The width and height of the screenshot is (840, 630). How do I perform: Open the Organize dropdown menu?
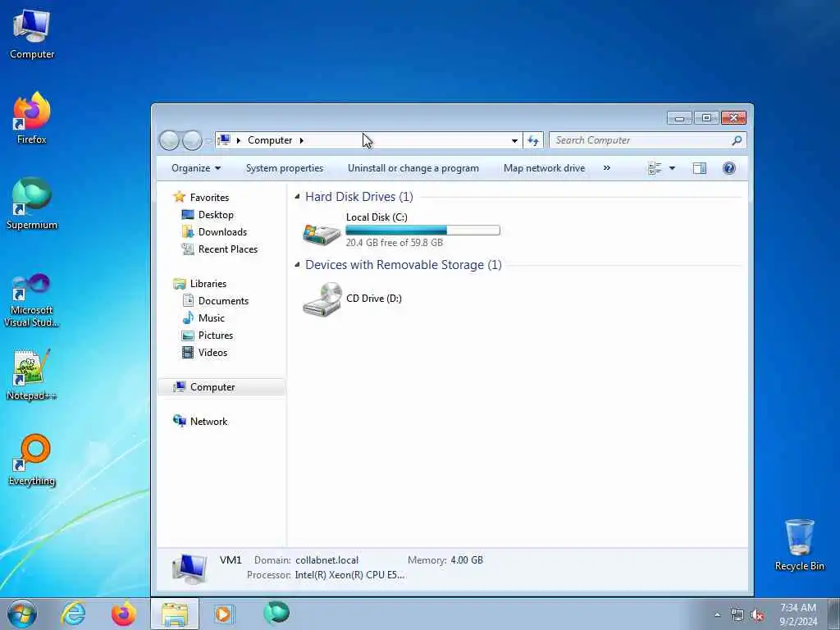pos(196,168)
